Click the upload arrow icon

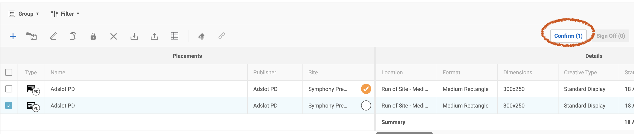154,36
